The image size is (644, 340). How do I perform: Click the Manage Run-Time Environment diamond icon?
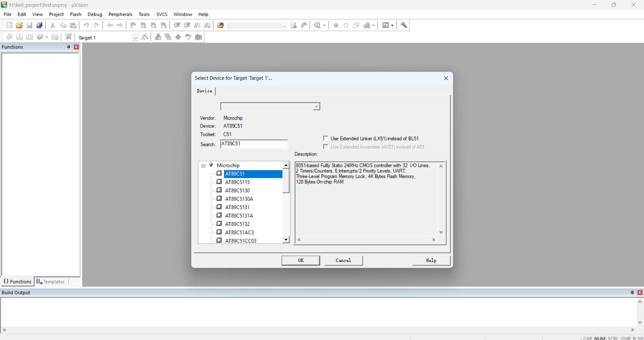click(x=178, y=37)
